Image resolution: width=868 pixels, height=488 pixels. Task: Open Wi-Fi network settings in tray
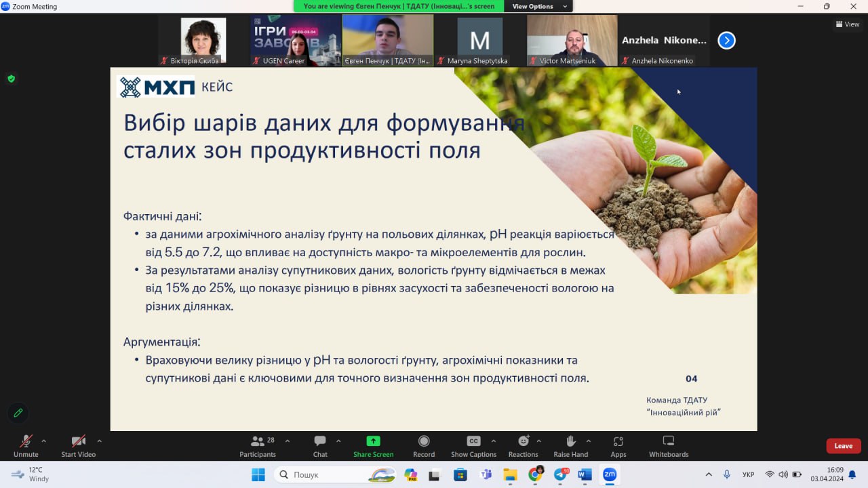(770, 474)
